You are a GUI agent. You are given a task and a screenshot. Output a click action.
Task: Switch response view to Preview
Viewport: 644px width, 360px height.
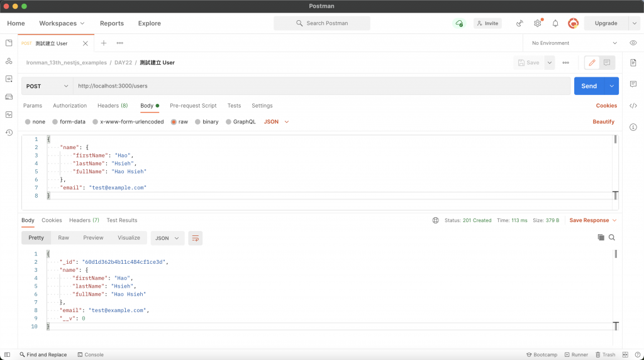click(x=93, y=238)
